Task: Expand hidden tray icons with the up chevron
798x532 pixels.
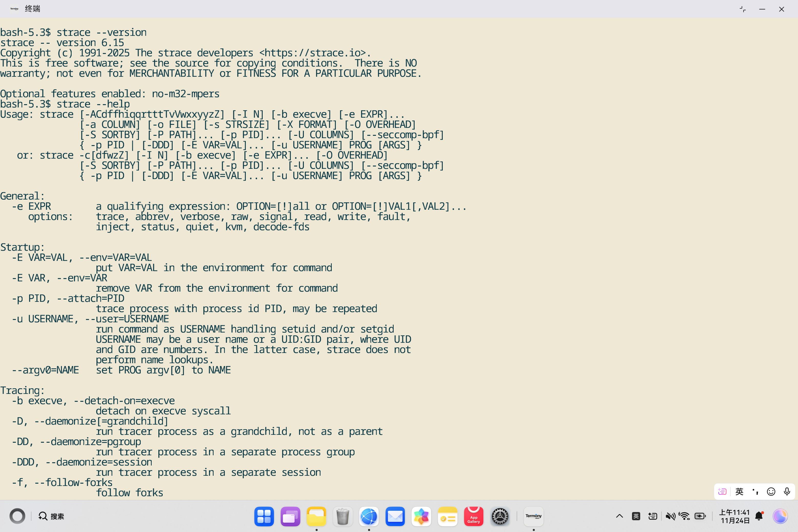Action: pos(619,516)
